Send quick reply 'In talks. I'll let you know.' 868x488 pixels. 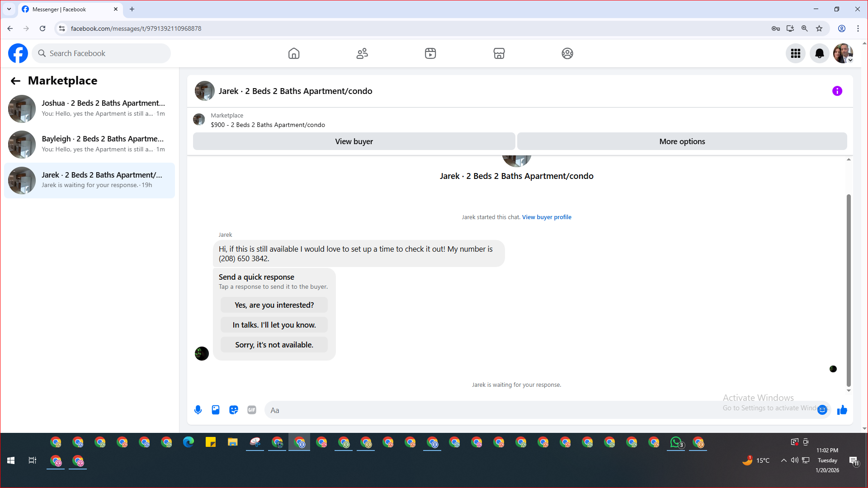click(x=274, y=325)
